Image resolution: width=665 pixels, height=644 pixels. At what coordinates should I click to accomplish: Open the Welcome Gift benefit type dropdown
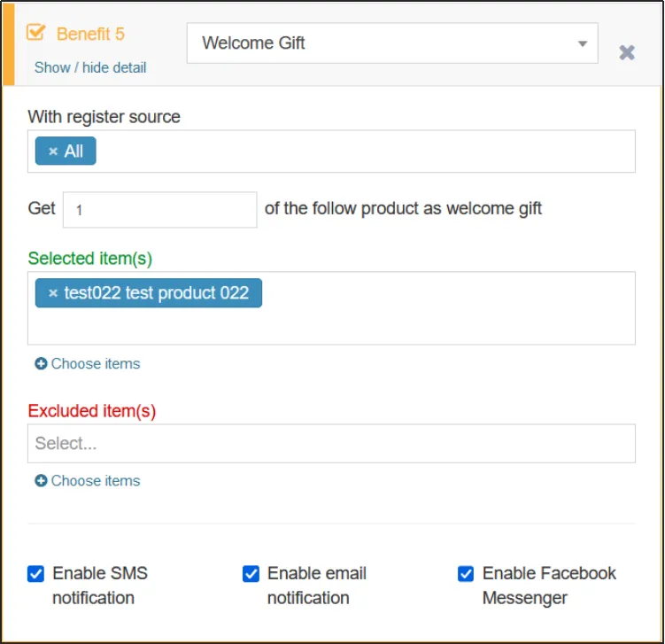tap(392, 43)
